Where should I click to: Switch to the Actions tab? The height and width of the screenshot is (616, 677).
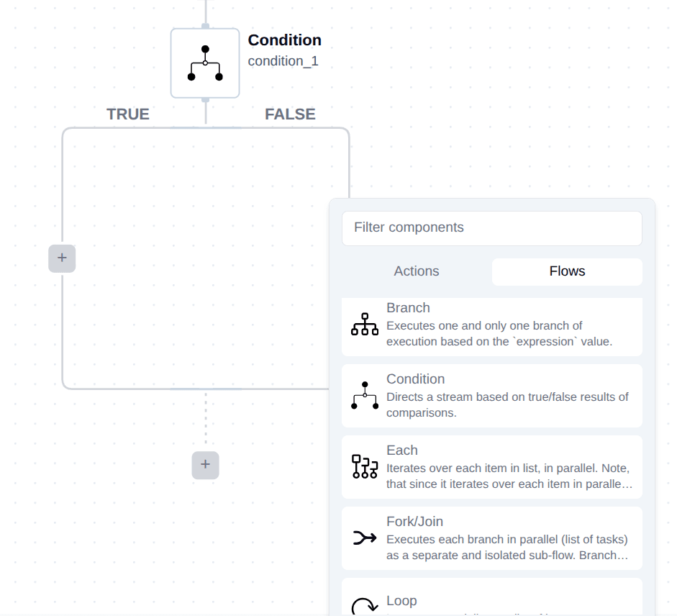[x=416, y=271]
